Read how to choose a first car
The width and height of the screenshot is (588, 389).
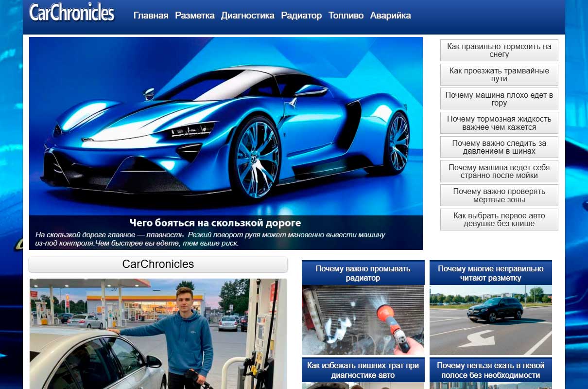click(499, 219)
